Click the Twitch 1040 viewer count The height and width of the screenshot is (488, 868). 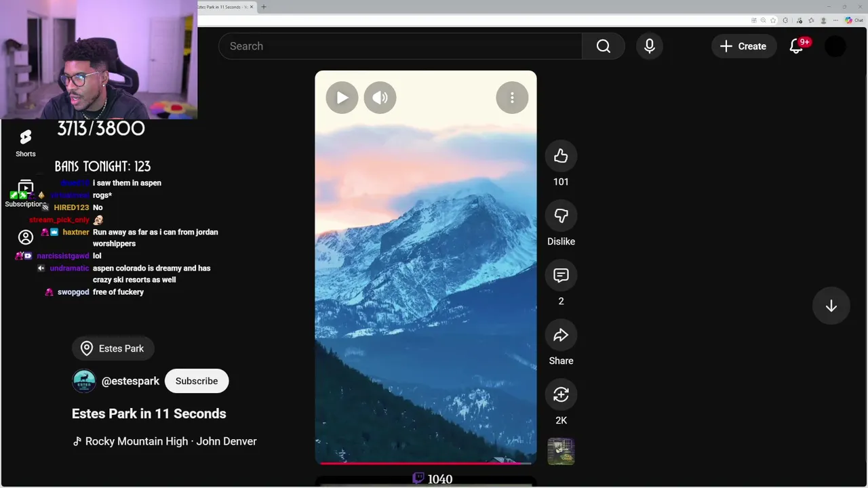click(x=432, y=479)
